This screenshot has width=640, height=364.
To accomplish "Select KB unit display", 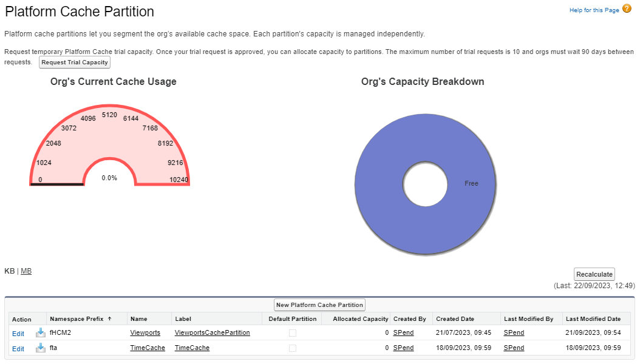I will tap(9, 271).
